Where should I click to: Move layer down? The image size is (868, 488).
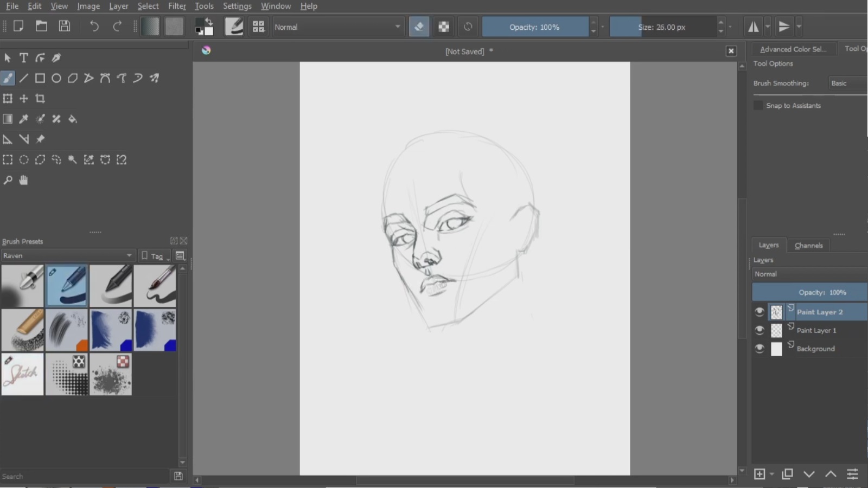point(809,474)
